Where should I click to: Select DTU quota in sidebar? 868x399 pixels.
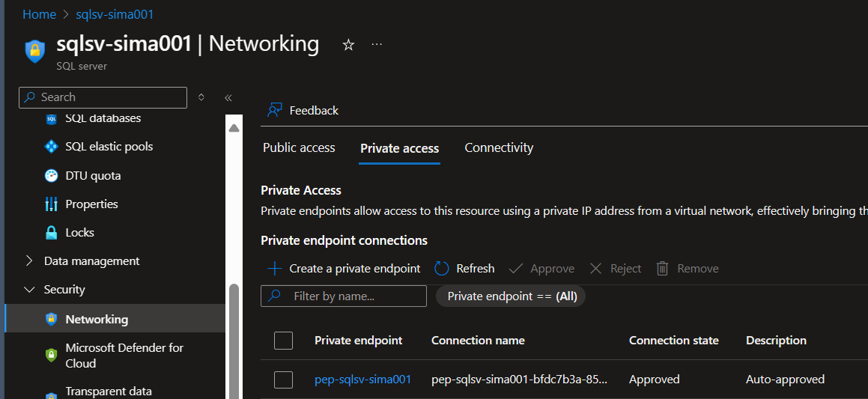pyautogui.click(x=93, y=175)
